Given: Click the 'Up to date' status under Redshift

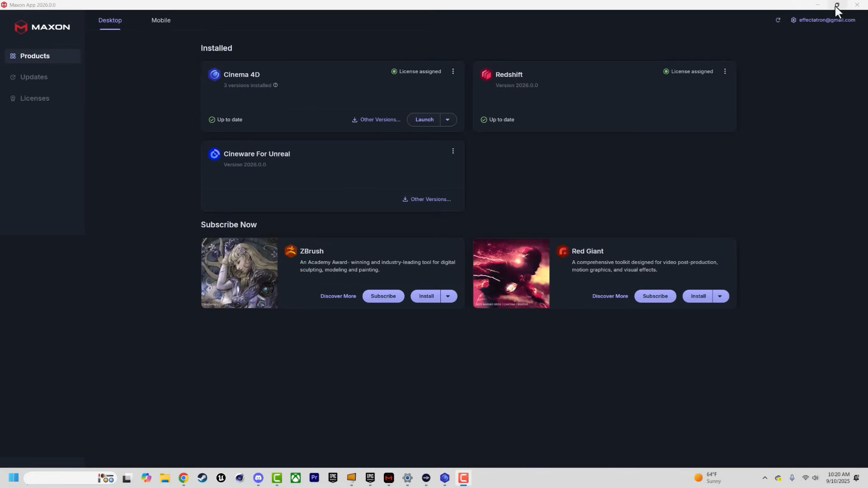Looking at the screenshot, I should [x=497, y=120].
